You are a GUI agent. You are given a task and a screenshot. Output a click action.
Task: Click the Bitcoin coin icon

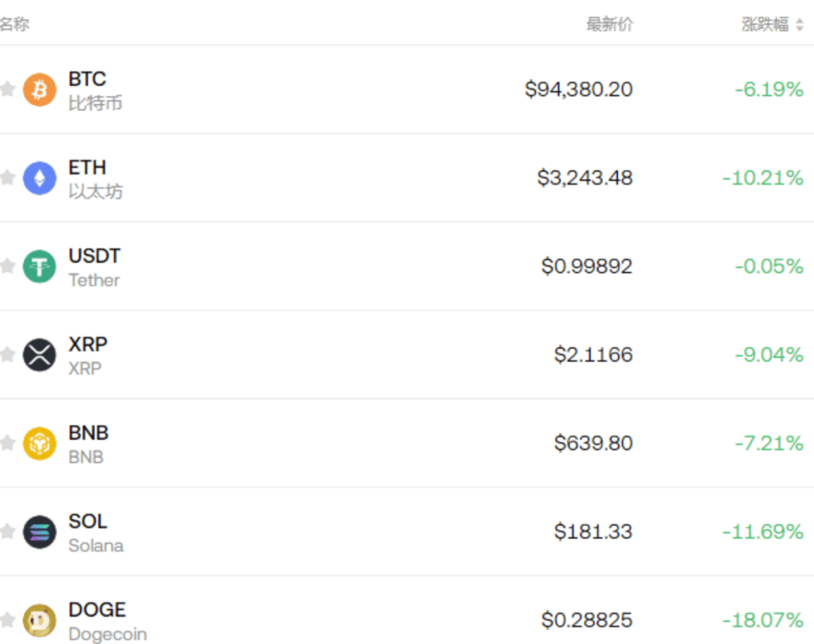point(39,90)
